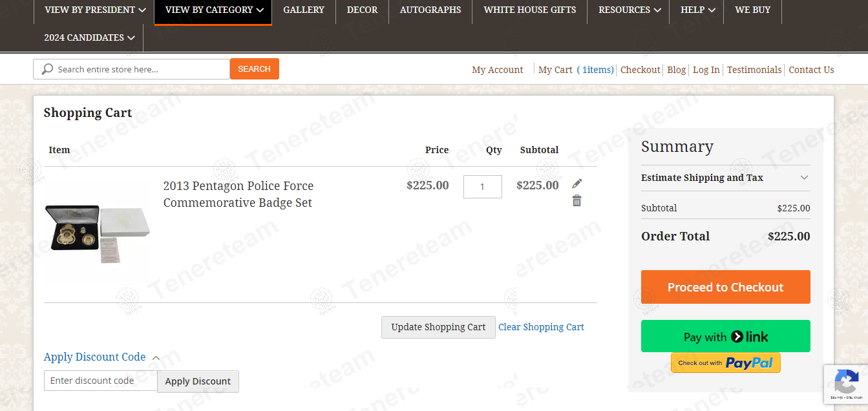The image size is (868, 411).
Task: Click the My Account link
Action: [497, 70]
